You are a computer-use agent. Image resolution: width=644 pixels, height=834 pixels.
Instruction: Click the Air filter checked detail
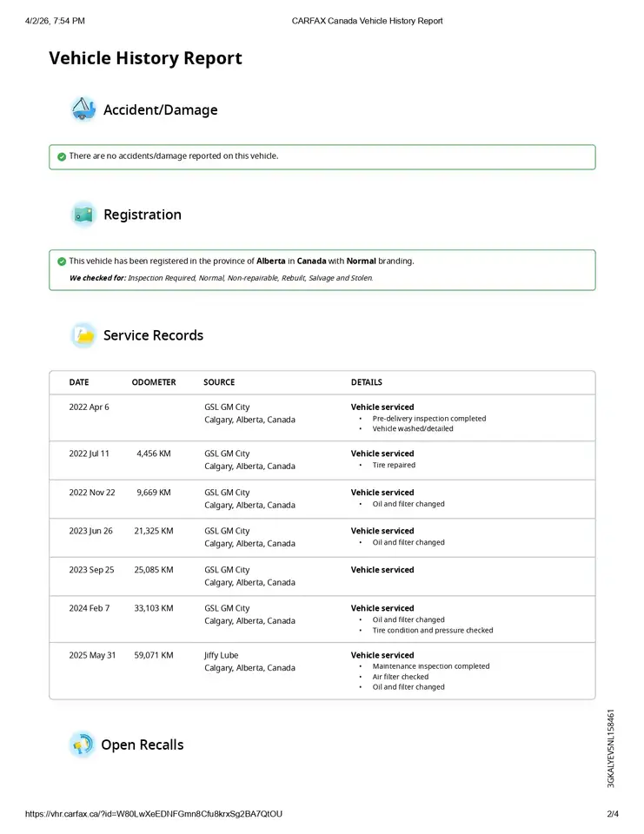pyautogui.click(x=401, y=677)
